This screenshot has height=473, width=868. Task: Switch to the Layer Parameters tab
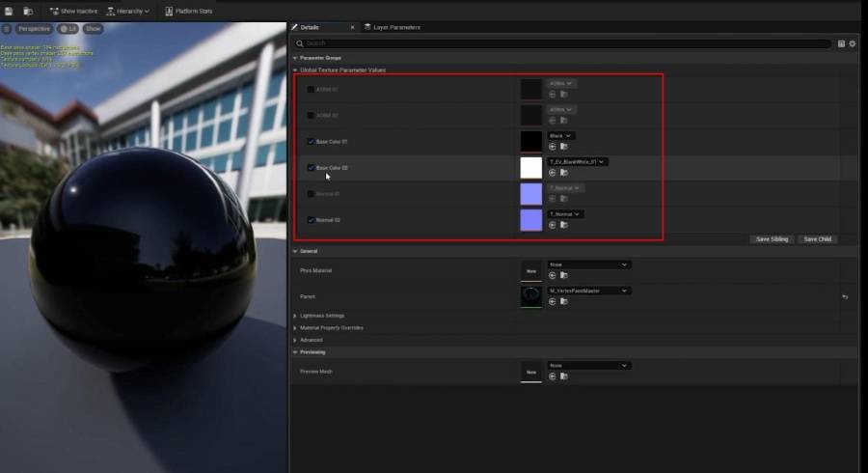click(x=392, y=27)
